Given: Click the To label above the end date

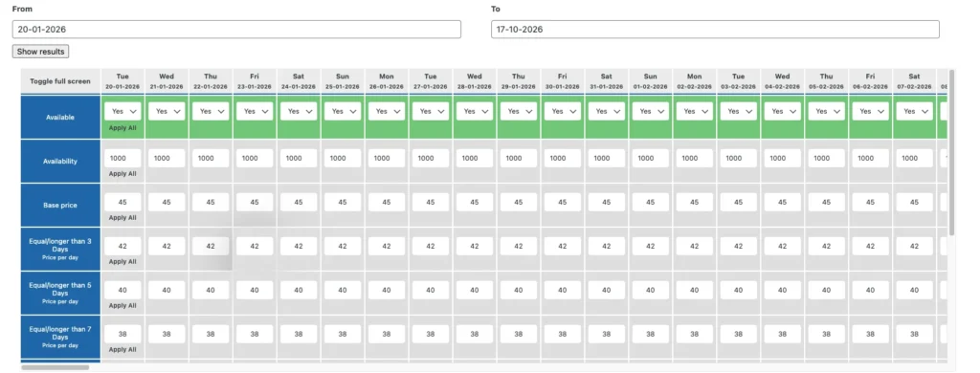Looking at the screenshot, I should coord(496,10).
